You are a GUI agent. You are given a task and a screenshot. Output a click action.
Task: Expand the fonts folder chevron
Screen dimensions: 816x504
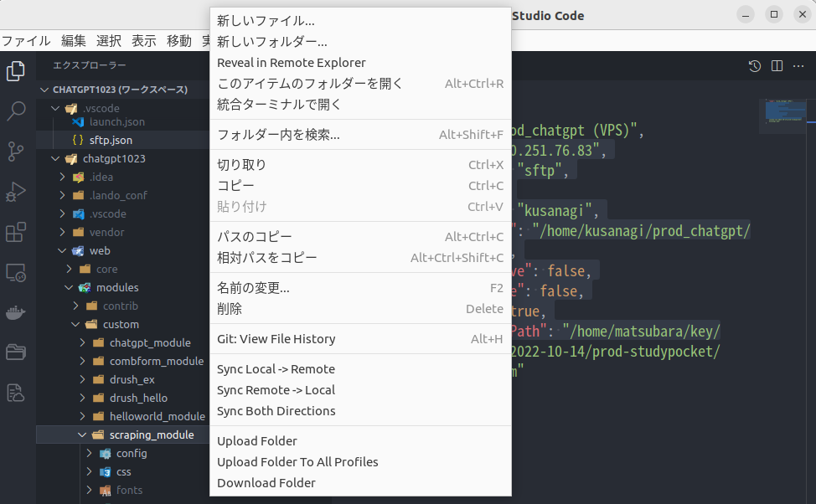pyautogui.click(x=90, y=490)
